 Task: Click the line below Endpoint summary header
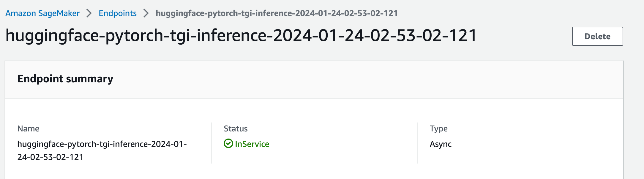pyautogui.click(x=314, y=98)
